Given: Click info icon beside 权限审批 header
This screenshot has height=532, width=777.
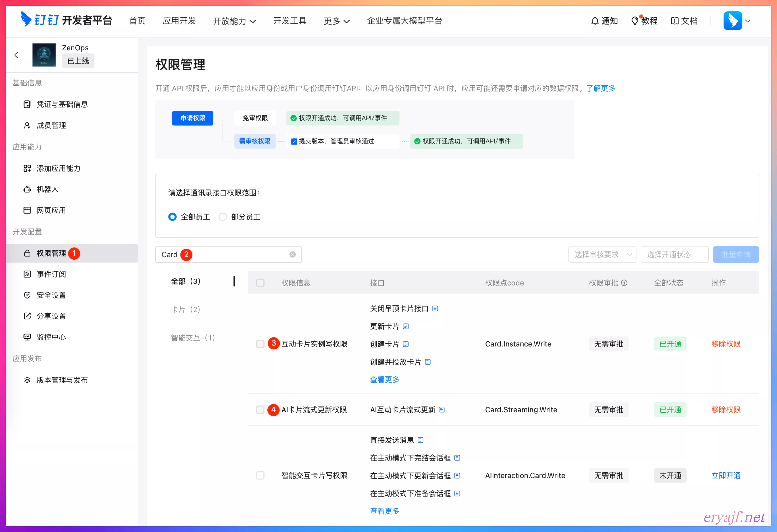Looking at the screenshot, I should (x=624, y=283).
